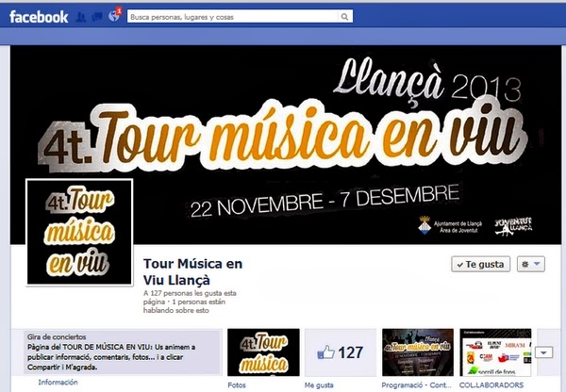Expand more apps arrow on tabs row
This screenshot has height=392, width=566.
click(543, 352)
